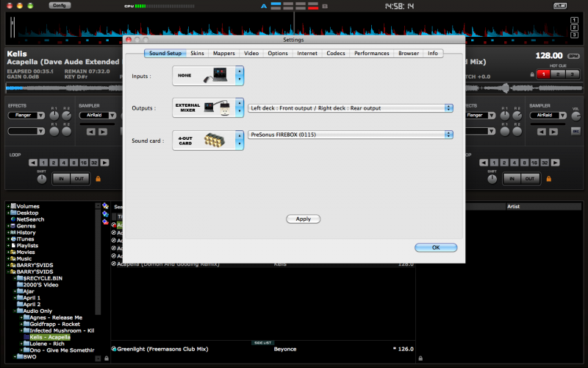Click the Apply button
Image resolution: width=588 pixels, height=368 pixels.
(x=303, y=219)
